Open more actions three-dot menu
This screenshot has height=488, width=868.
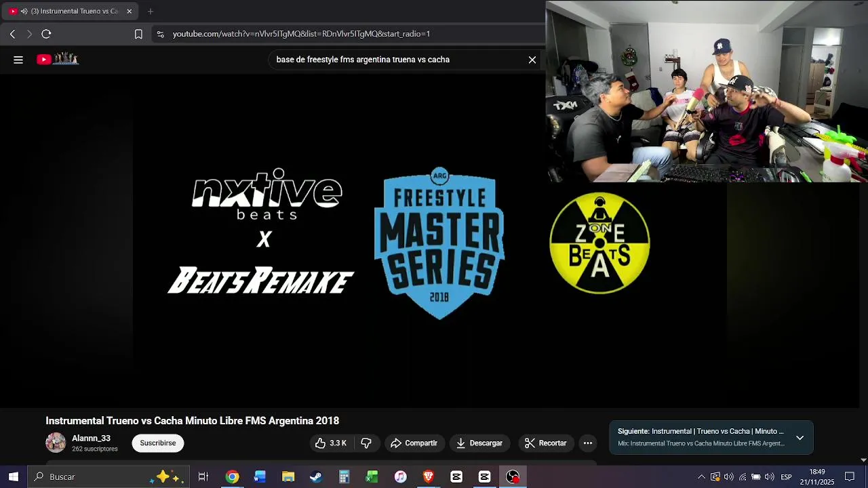point(588,443)
